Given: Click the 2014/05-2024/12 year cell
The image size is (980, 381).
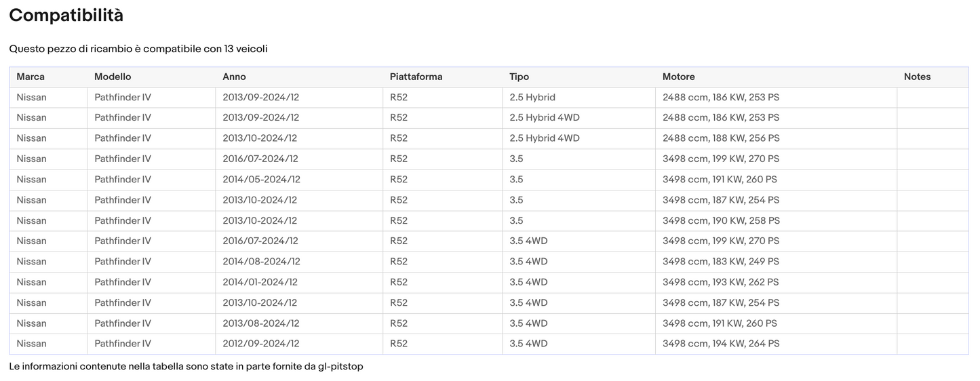Looking at the screenshot, I should [x=261, y=180].
